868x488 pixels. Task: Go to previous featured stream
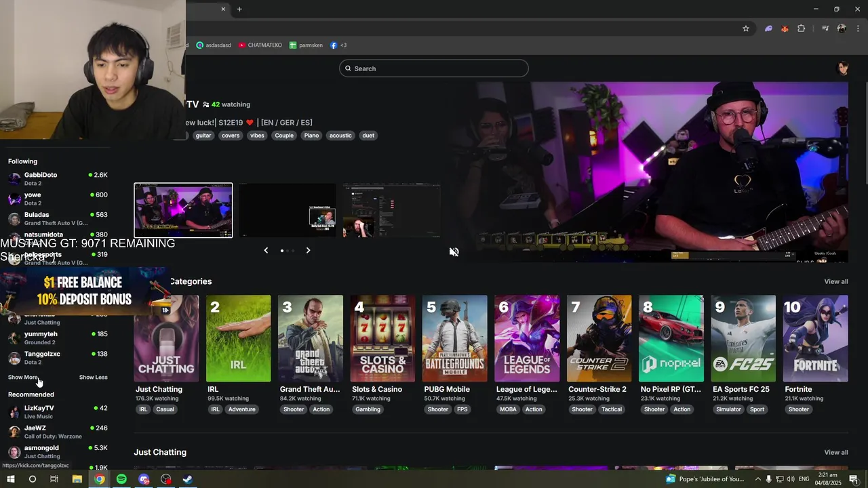pyautogui.click(x=266, y=250)
